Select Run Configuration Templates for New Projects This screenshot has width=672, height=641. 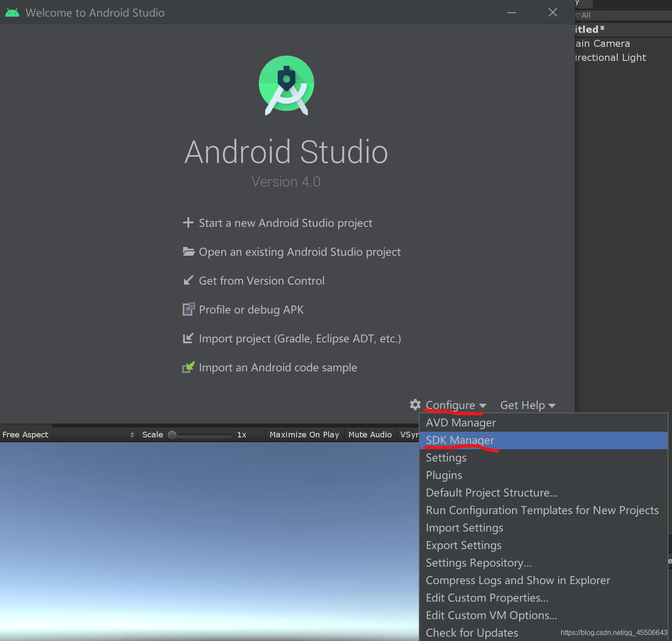click(544, 510)
